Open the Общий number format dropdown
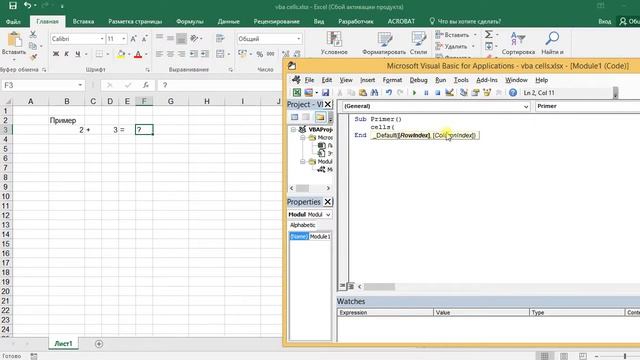 click(298, 39)
